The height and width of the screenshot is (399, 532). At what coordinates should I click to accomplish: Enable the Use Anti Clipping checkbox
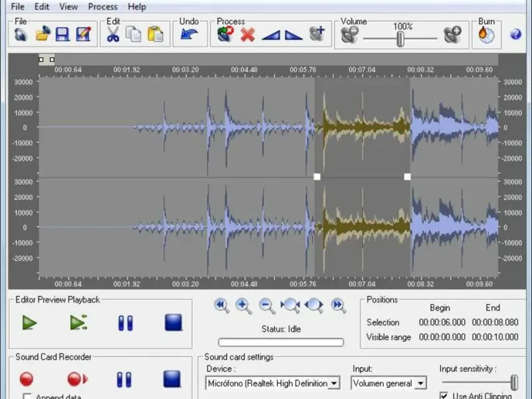444,396
